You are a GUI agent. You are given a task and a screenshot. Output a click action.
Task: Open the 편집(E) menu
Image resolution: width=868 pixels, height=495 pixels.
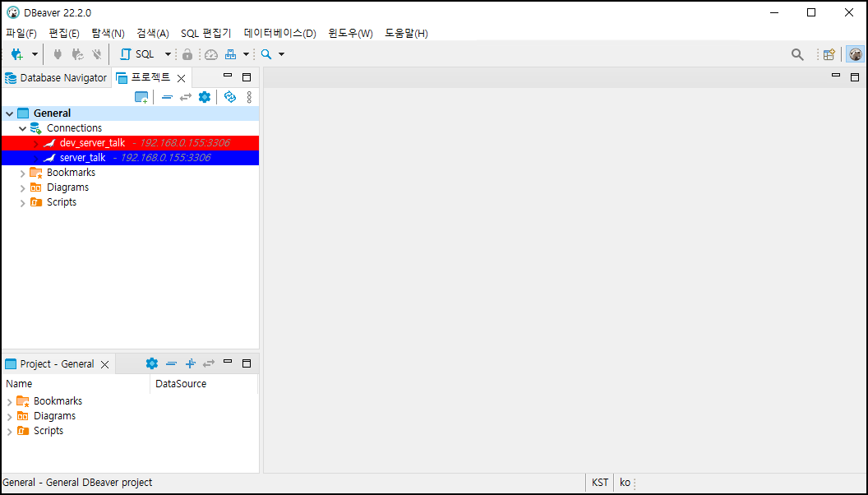click(64, 33)
